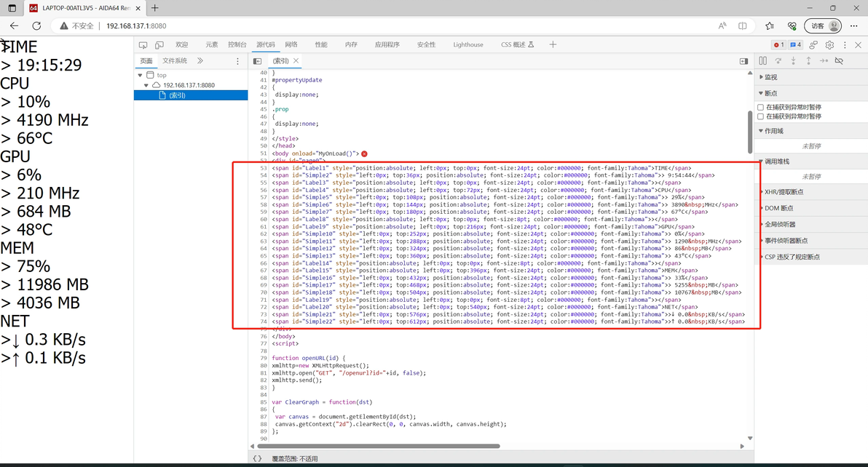Click the error marker on line 51
The image size is (868, 467).
click(x=364, y=153)
